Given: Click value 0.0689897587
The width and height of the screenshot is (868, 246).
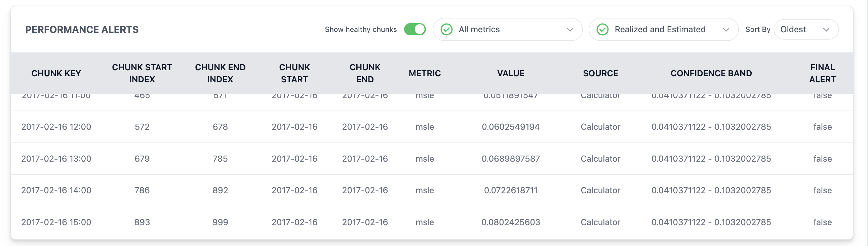Looking at the screenshot, I should [x=511, y=158].
